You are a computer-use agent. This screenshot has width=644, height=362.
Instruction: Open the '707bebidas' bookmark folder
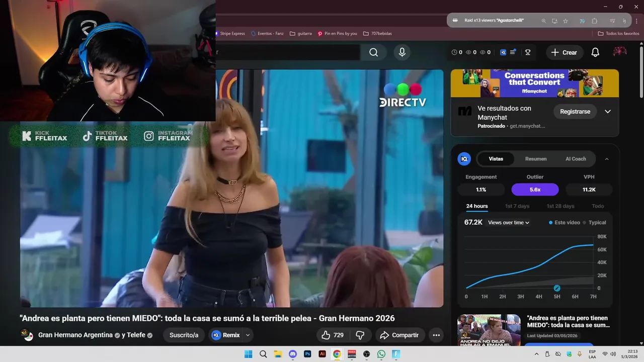tap(377, 34)
